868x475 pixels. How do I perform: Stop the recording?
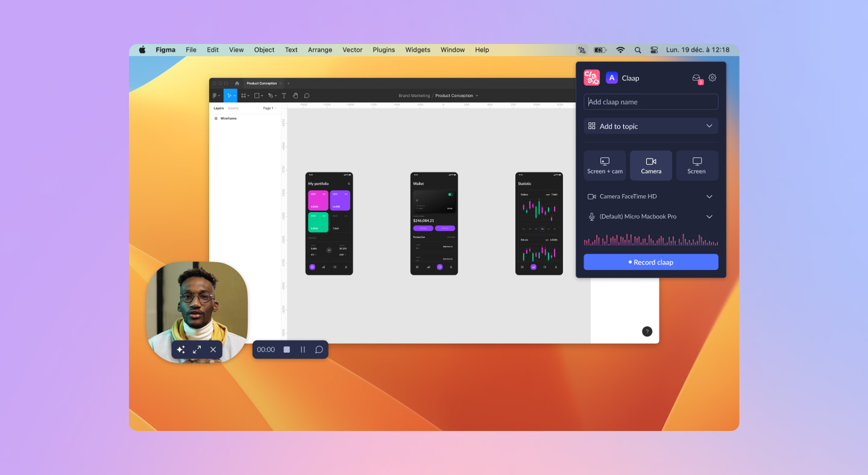(x=287, y=350)
